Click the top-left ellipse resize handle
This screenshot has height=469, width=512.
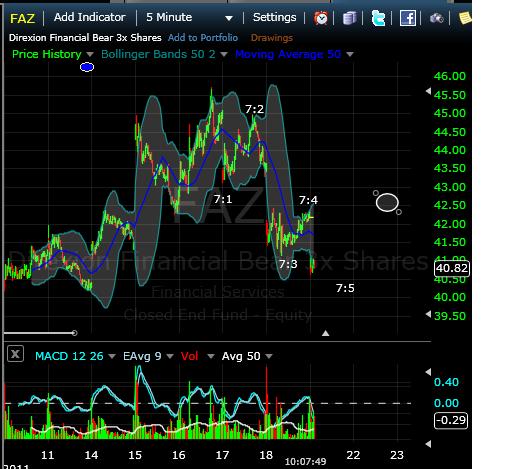(376, 193)
